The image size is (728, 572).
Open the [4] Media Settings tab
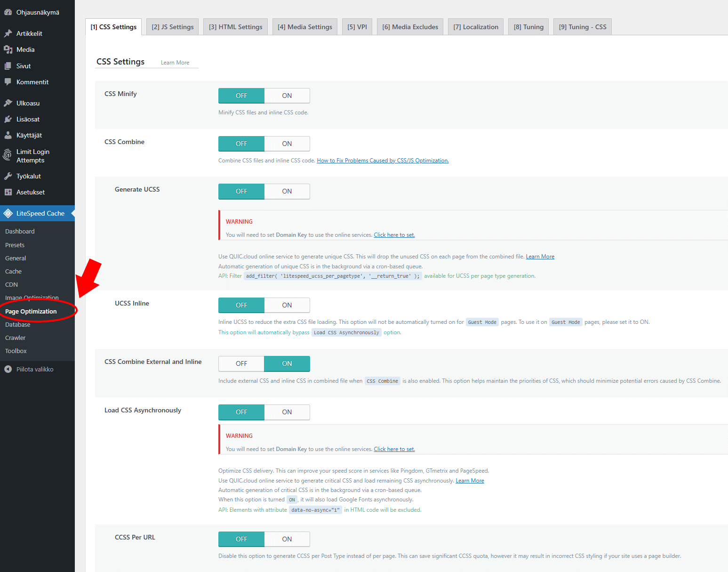pyautogui.click(x=305, y=27)
